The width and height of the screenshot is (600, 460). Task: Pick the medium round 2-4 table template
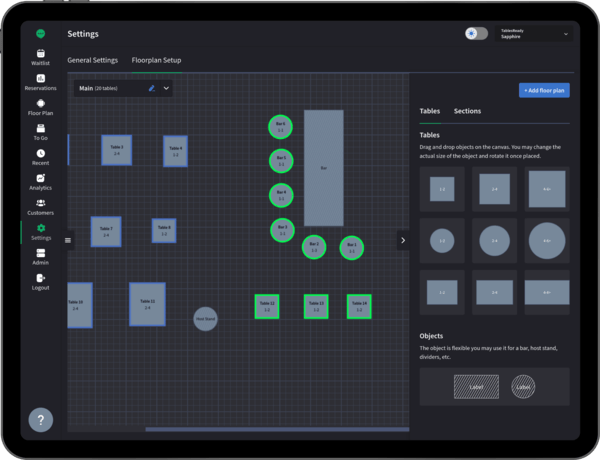coord(494,241)
